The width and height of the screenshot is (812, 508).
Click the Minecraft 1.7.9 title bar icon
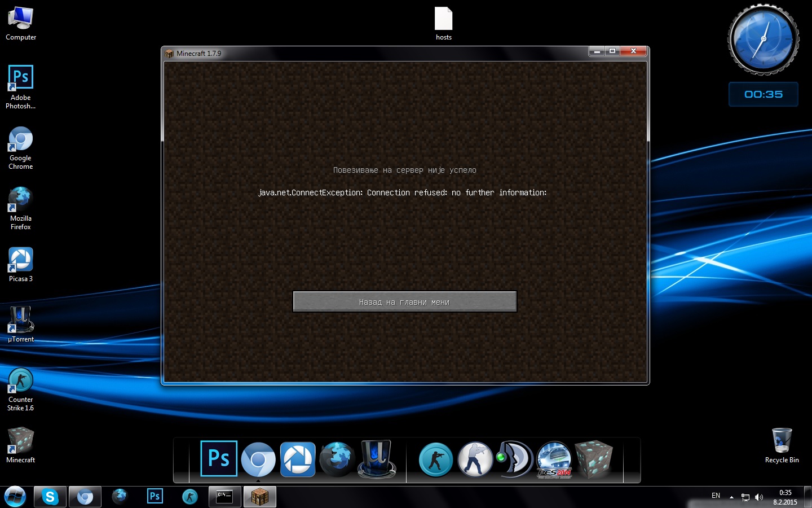[169, 54]
